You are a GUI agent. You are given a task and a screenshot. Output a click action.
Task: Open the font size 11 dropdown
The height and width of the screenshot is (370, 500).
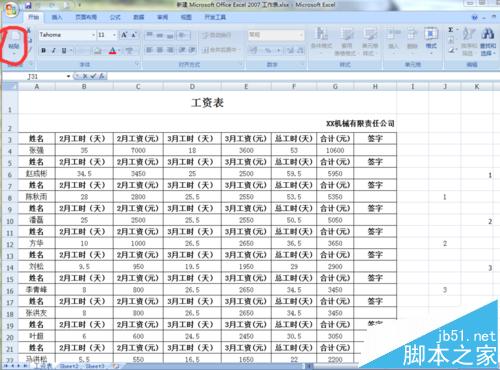point(114,35)
